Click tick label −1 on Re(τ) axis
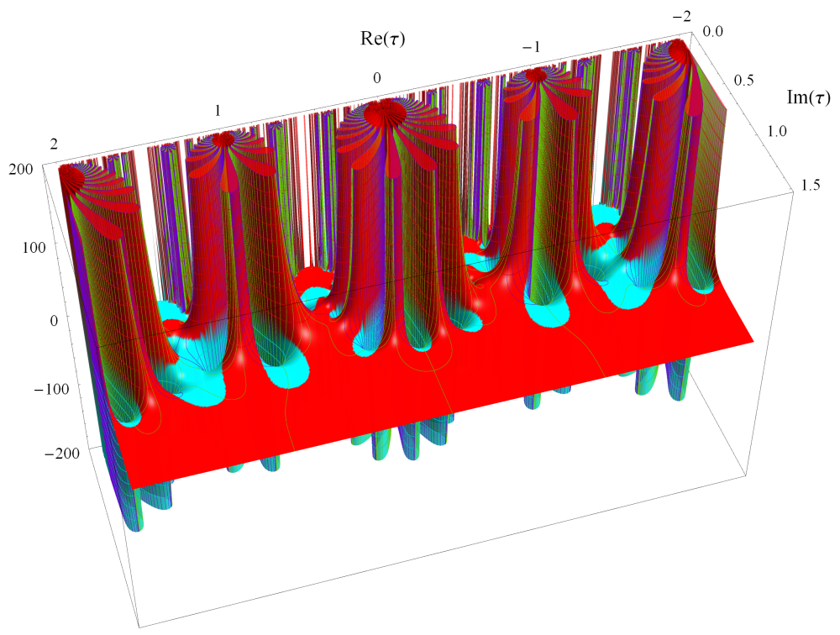Screen dimensions: 840x635 coord(531,47)
